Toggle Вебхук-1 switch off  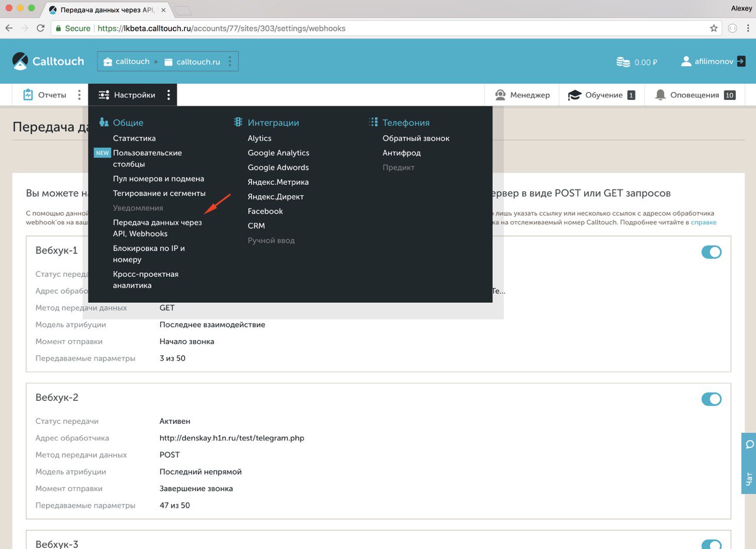tap(712, 252)
